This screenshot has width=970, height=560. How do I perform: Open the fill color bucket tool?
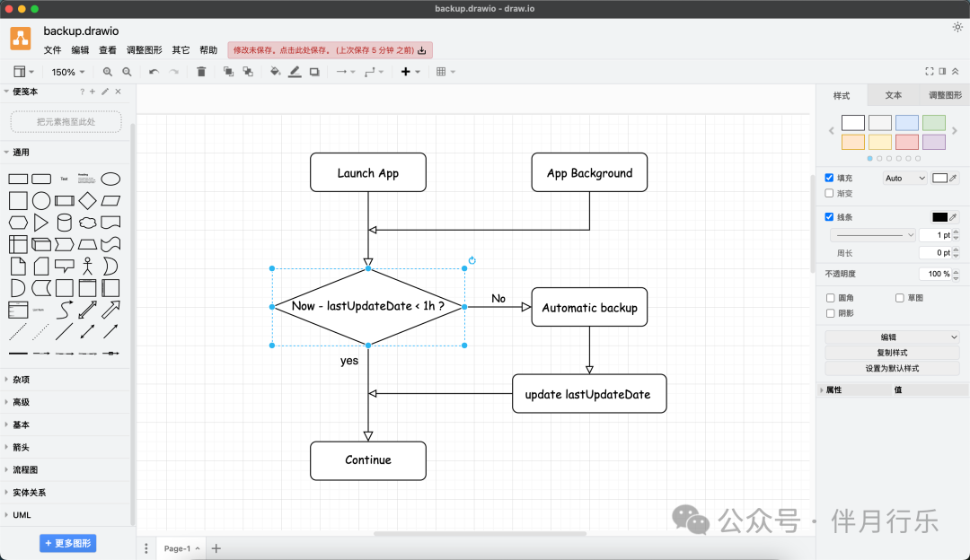pos(276,72)
